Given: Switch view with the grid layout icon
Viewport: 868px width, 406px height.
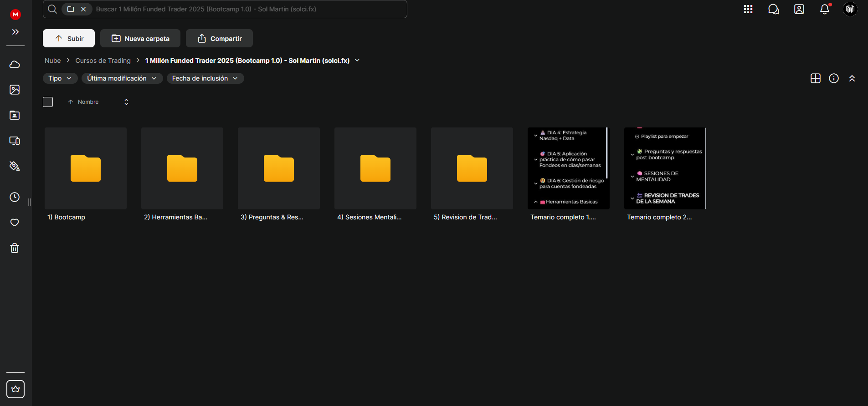Looking at the screenshot, I should pyautogui.click(x=816, y=78).
